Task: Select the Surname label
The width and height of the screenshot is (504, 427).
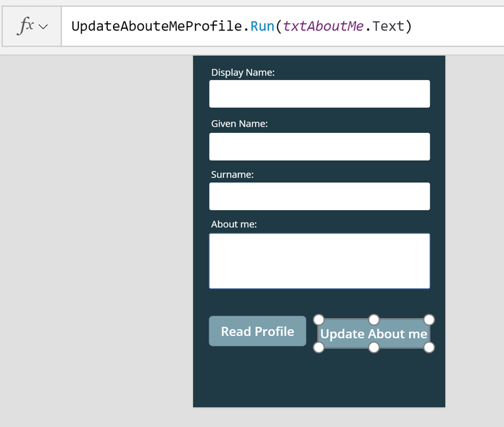Action: tap(232, 175)
